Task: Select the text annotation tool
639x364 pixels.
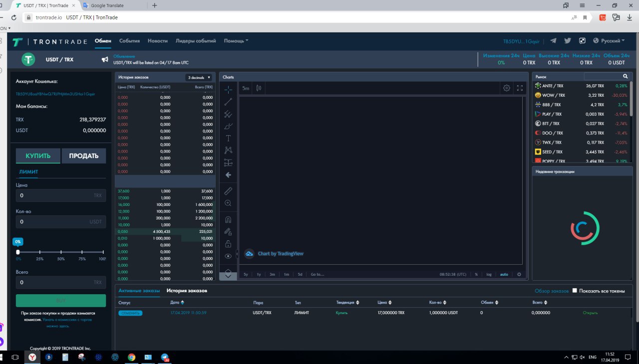Action: (x=228, y=138)
